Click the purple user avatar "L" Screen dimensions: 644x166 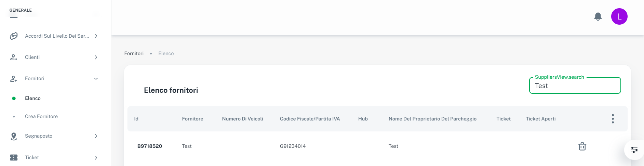(619, 16)
